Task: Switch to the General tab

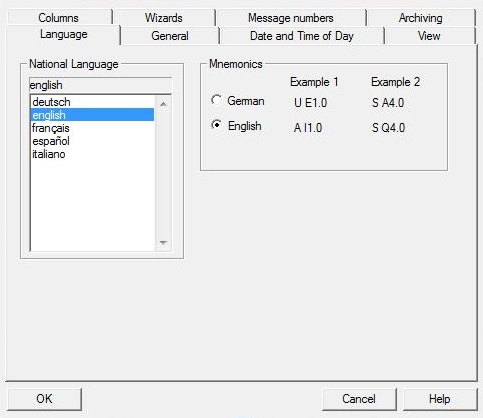Action: point(170,36)
